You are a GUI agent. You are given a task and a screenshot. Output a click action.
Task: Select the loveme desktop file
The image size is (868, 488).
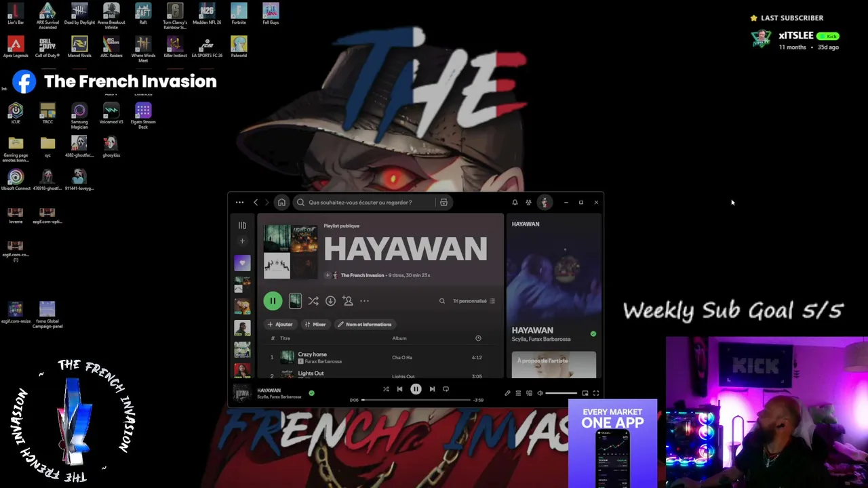click(x=16, y=215)
